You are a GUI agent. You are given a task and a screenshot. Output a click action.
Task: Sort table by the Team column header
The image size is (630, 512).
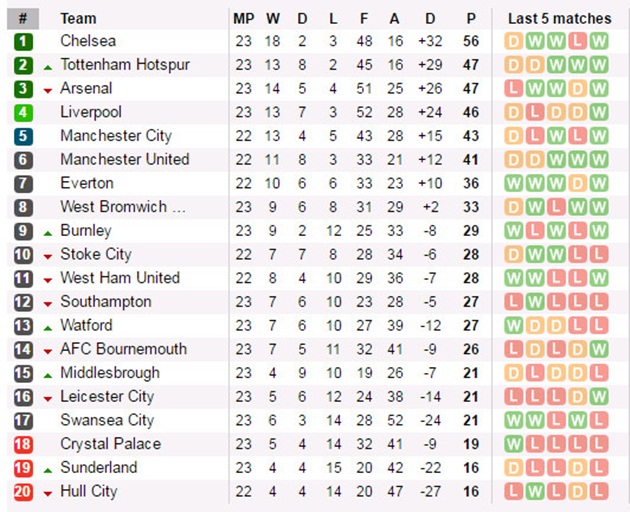coord(78,18)
